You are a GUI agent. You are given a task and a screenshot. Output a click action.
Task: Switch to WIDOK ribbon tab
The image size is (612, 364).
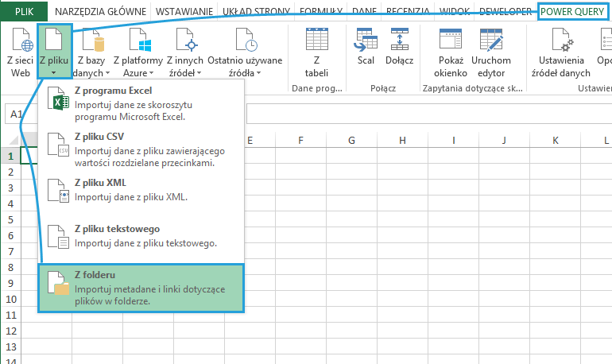455,12
